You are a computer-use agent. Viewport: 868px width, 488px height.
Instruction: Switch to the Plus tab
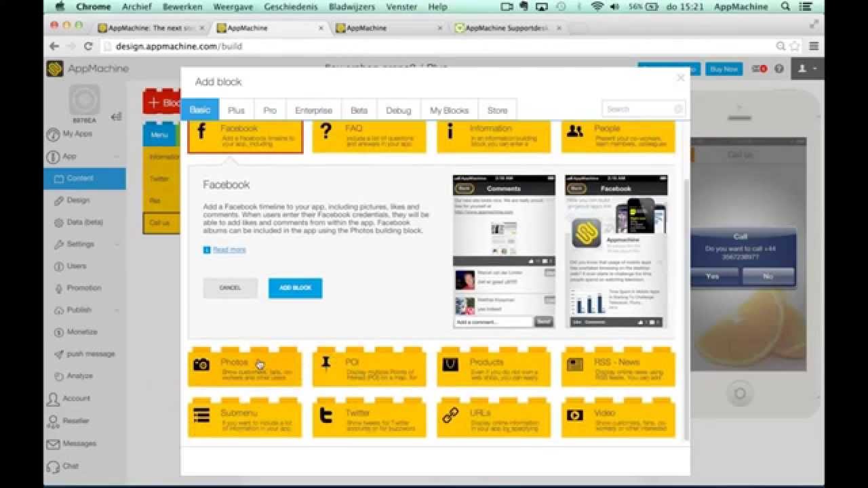237,110
